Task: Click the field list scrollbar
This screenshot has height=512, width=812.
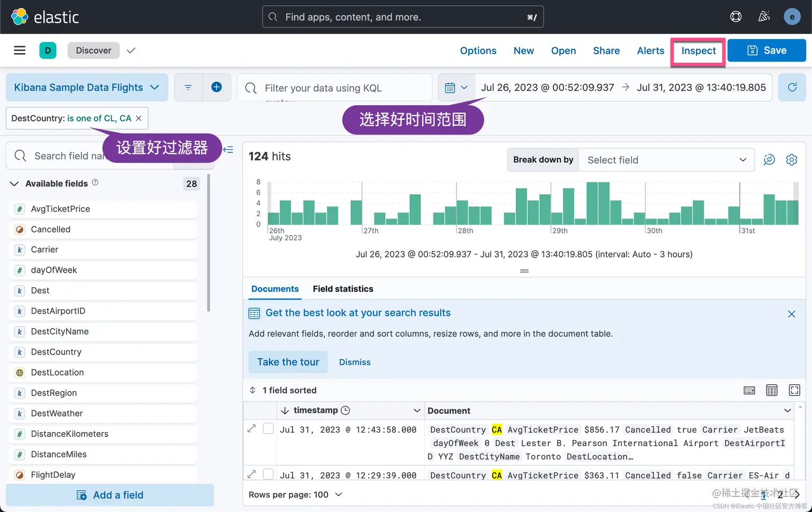Action: coord(208,244)
